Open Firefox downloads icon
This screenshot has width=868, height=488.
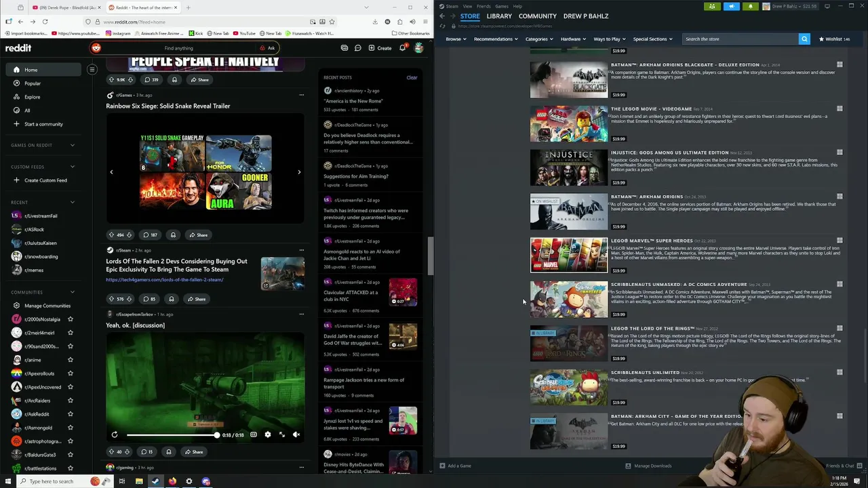point(375,22)
